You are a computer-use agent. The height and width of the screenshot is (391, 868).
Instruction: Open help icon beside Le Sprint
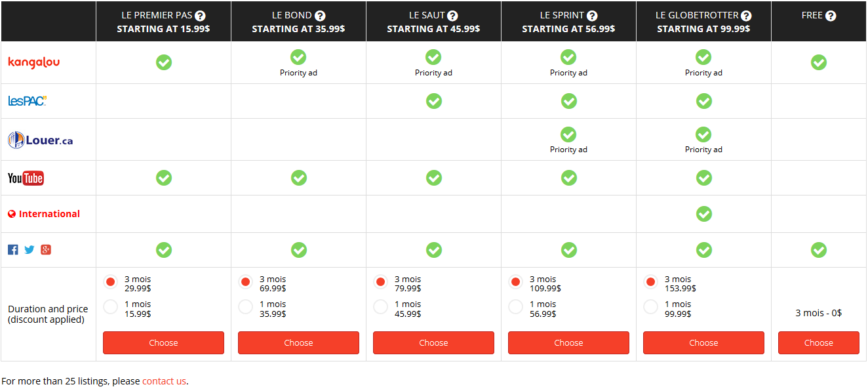[592, 16]
